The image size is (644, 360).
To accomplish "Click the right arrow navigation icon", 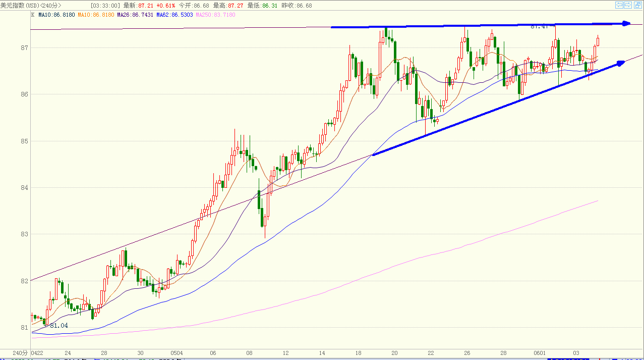I will (628, 5).
